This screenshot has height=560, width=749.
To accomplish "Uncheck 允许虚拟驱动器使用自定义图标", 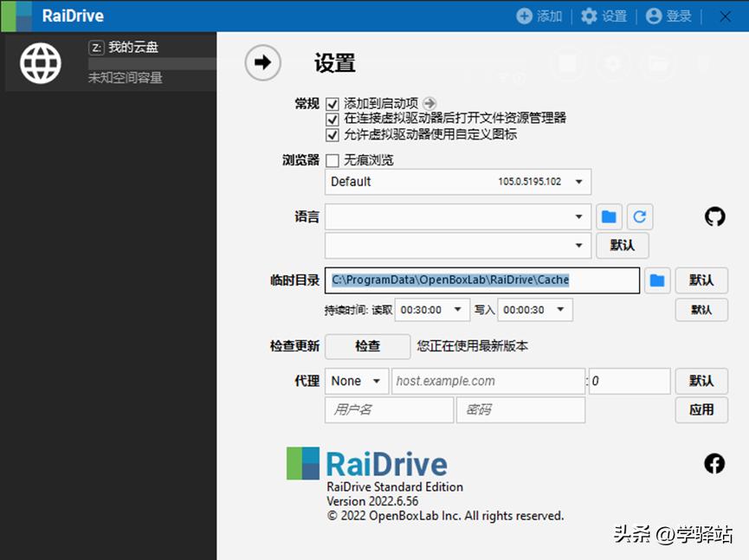I will click(332, 135).
